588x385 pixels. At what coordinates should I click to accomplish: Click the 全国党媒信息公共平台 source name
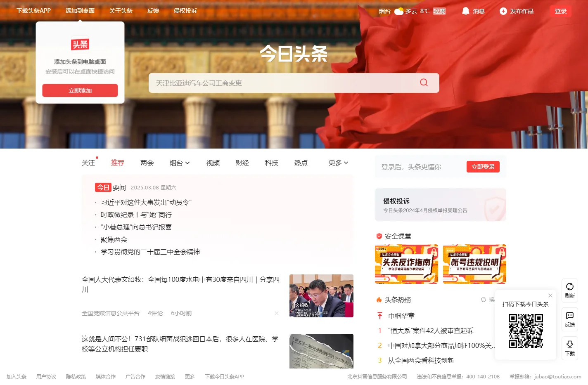tap(111, 313)
